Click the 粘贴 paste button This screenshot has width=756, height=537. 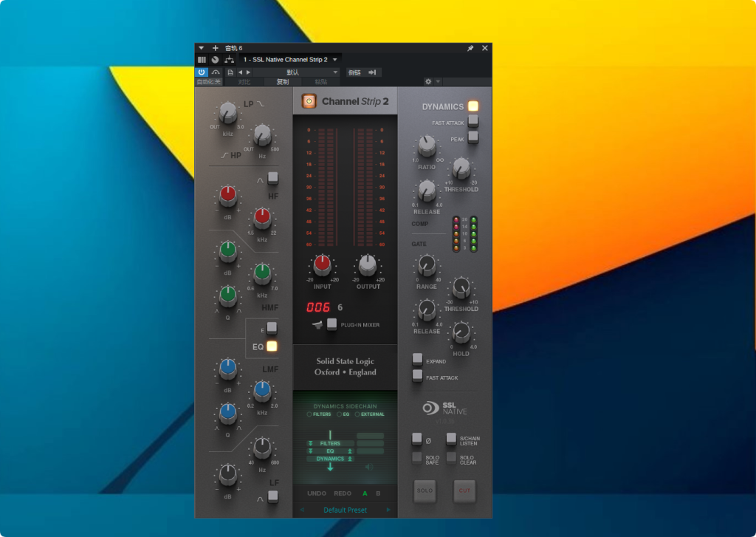click(320, 82)
